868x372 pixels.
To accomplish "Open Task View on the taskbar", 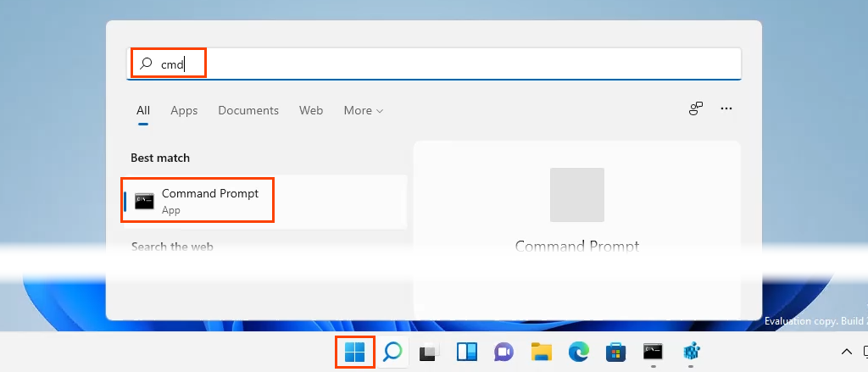I will [430, 352].
